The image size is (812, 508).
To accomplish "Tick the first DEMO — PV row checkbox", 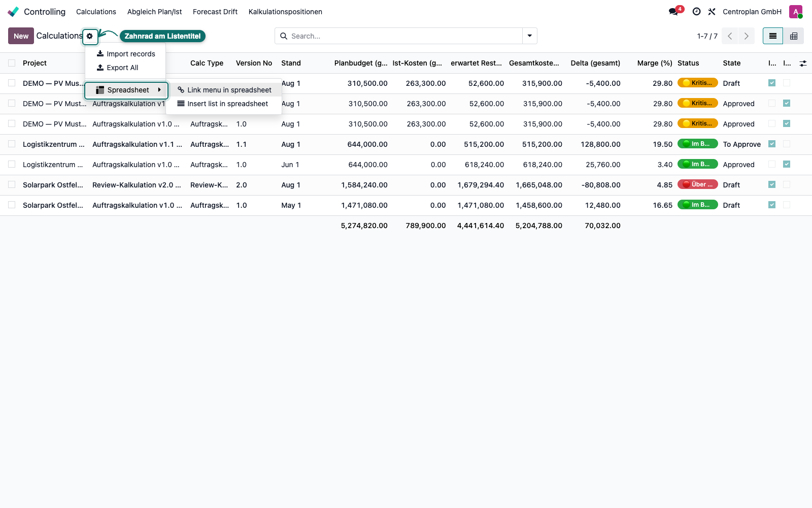I will [12, 83].
